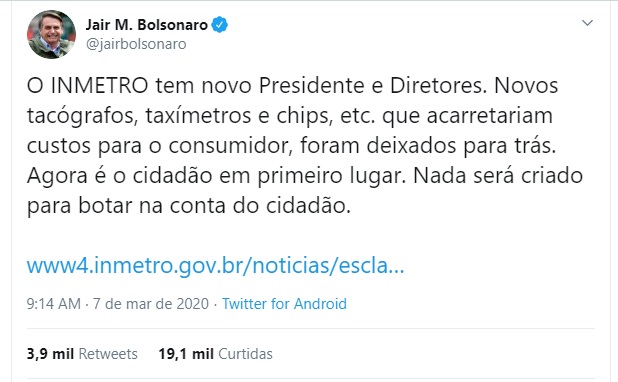Click the sentence 'Agora é o cidadão em primeiro lugar'
This screenshot has width=618, height=382.
pyautogui.click(x=216, y=176)
